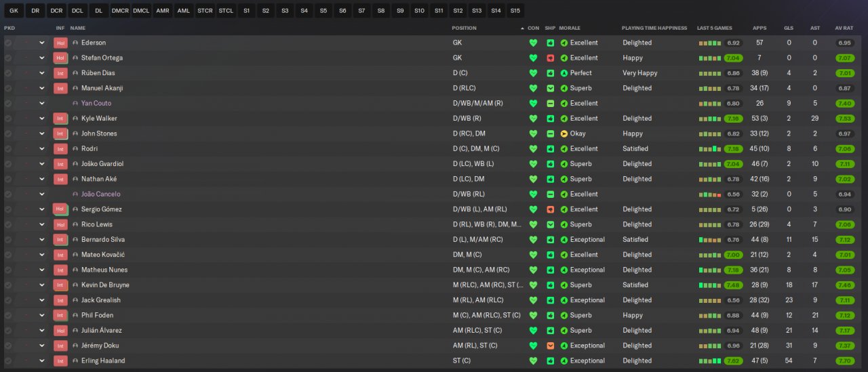The height and width of the screenshot is (372, 868).
Task: Click John Stones's yellow sharpness icon
Action: (x=551, y=133)
